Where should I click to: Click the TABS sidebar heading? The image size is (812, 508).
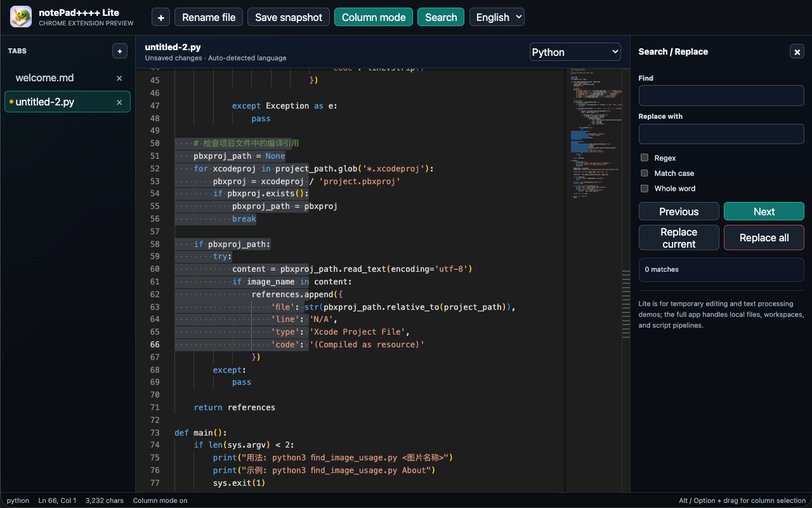pos(17,51)
